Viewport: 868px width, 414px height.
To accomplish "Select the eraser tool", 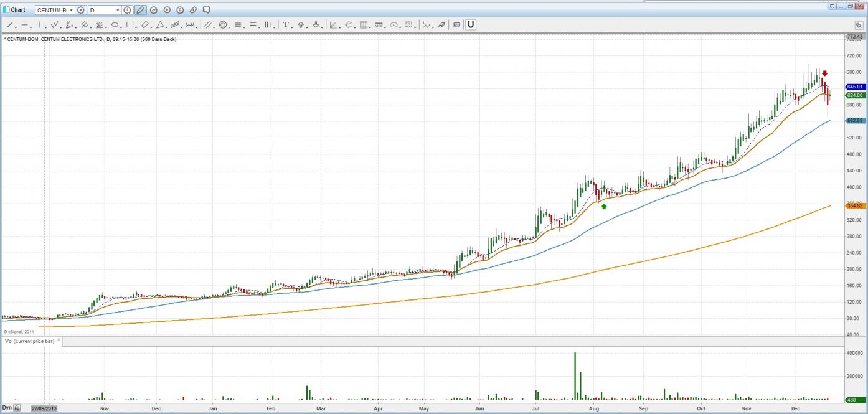I will pyautogui.click(x=441, y=25).
